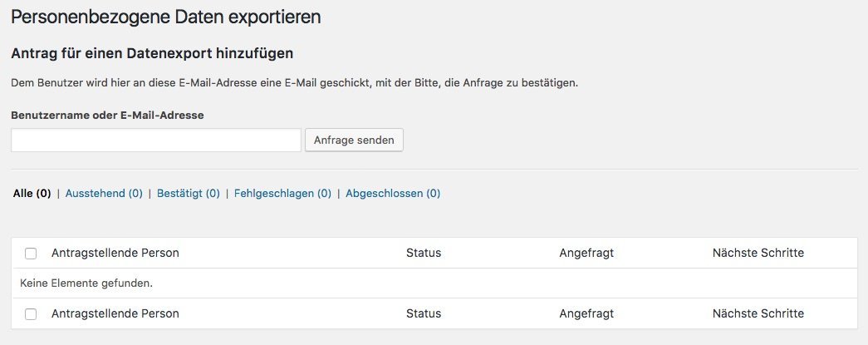Show Bestätigt (0) requests
Image resolution: width=868 pixels, height=345 pixels.
click(189, 193)
